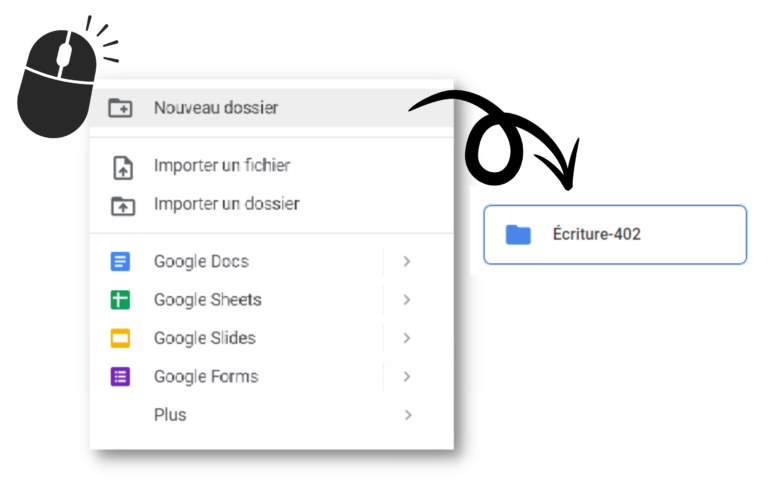The height and width of the screenshot is (480, 768).
Task: Click the file upload icon
Action: click(123, 168)
